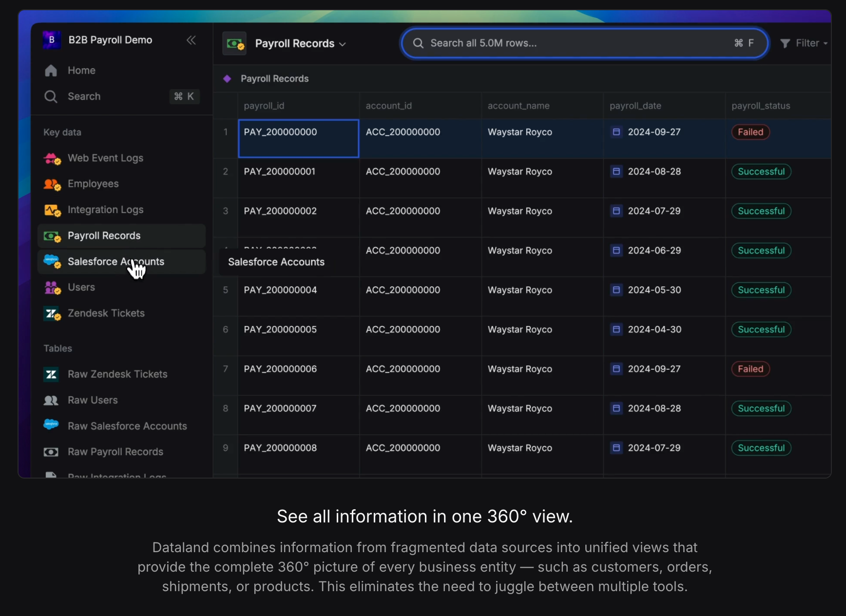Click calendar icon beside 2024-08-28 in row 2
Screen dimensions: 846x616
[616, 172]
